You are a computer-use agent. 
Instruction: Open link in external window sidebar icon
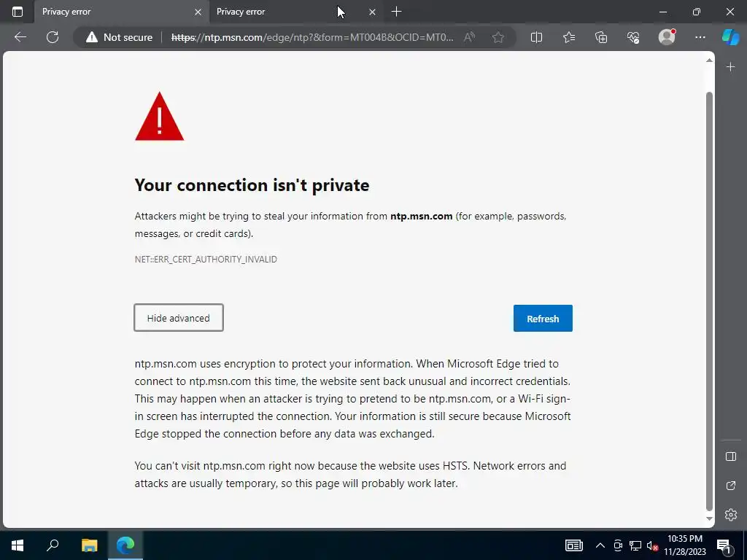(x=731, y=486)
